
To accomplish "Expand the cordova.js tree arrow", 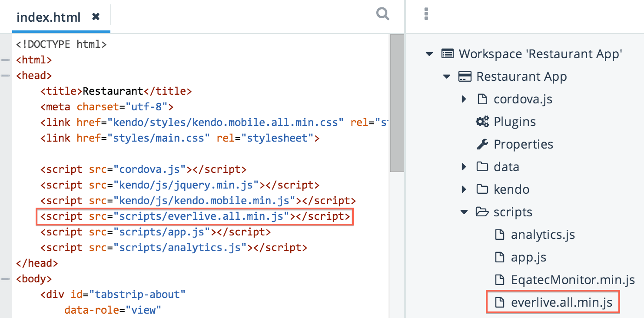I will click(x=464, y=99).
